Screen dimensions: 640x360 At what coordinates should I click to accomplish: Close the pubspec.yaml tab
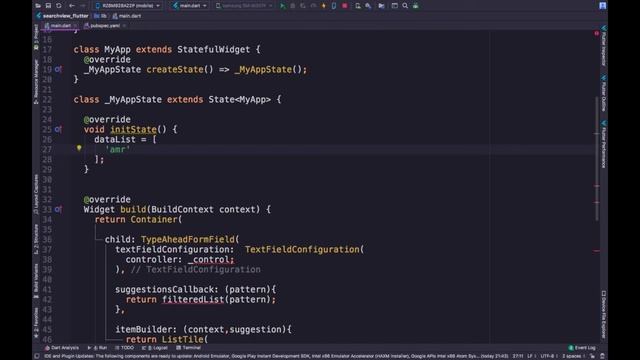pos(124,25)
